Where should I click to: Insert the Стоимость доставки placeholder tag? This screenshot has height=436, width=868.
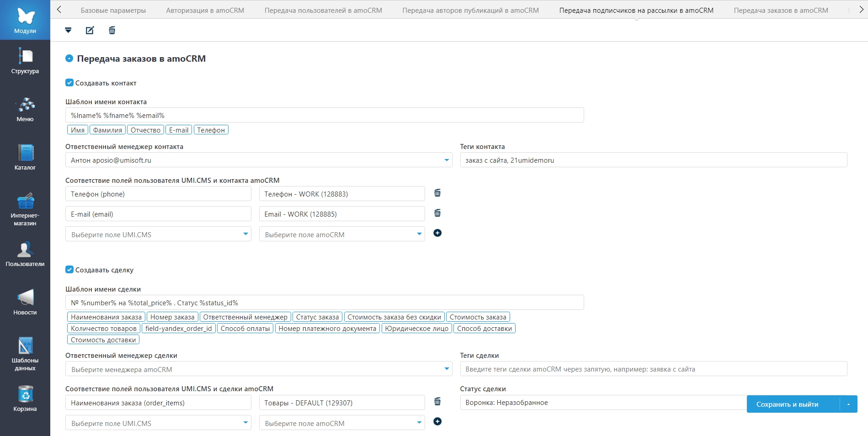(103, 340)
